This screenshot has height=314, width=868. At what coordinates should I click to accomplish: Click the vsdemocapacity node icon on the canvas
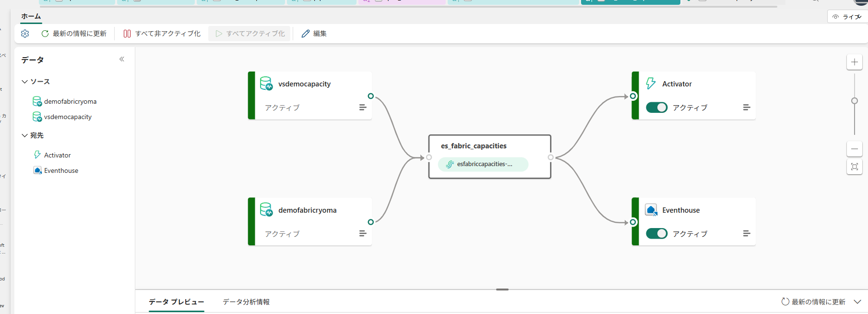pyautogui.click(x=266, y=84)
